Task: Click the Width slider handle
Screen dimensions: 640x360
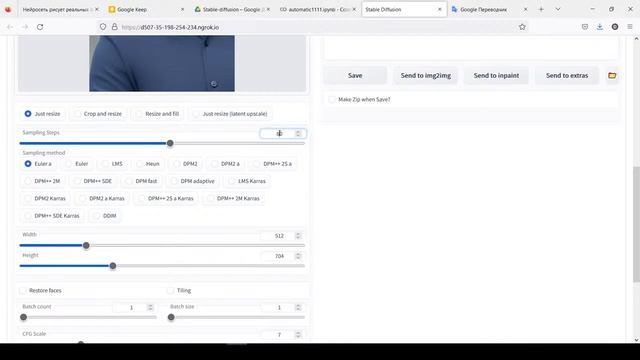Action: tap(86, 245)
